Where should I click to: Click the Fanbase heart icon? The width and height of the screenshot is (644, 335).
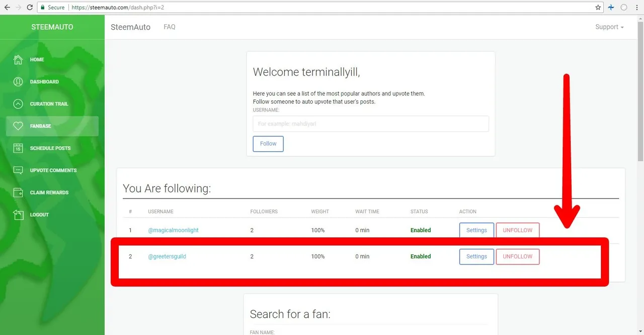tap(18, 126)
